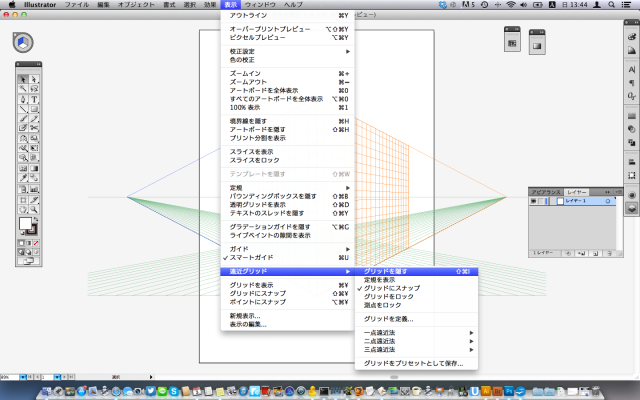The image size is (640, 400).
Task: Open the Color panel from the dock
Action: tap(631, 37)
